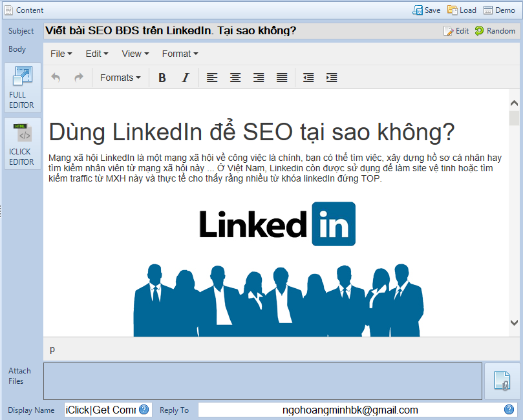Click the Content panel document icon
This screenshot has height=420, width=523.
[9, 10]
